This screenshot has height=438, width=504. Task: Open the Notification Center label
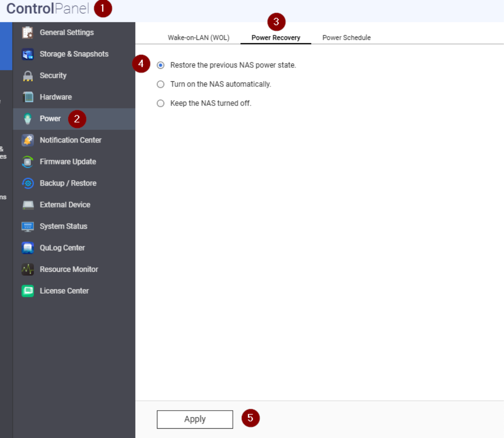(71, 140)
